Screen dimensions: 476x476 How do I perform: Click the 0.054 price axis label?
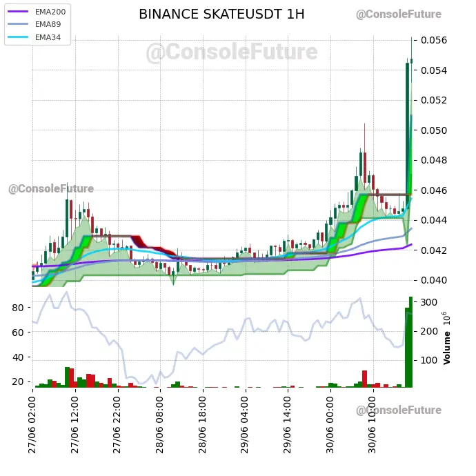434,70
